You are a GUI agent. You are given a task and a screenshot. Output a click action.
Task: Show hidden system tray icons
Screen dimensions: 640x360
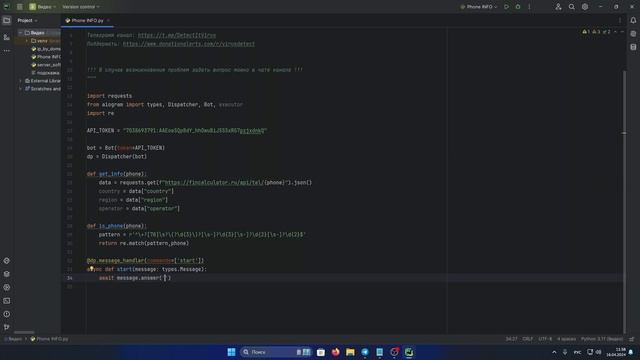point(554,352)
